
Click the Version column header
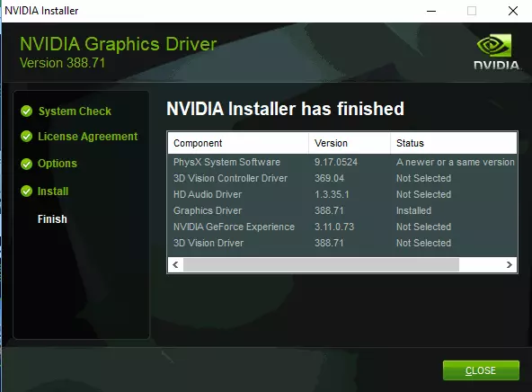(350, 143)
